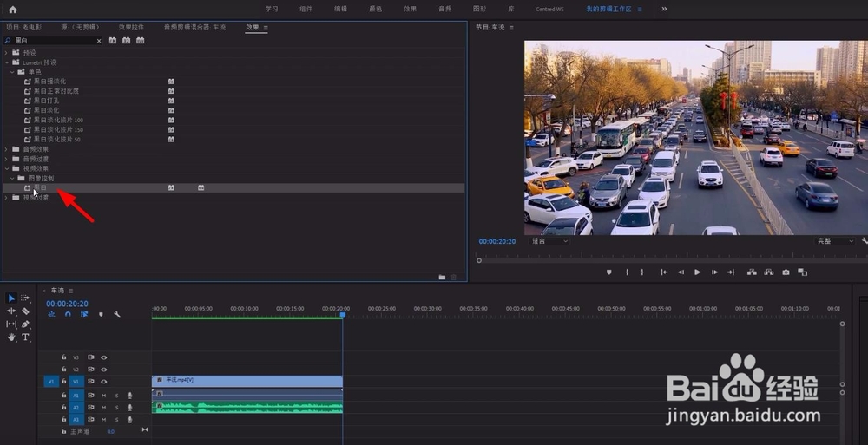
Task: Click the timeline wrench settings icon
Action: 117,314
